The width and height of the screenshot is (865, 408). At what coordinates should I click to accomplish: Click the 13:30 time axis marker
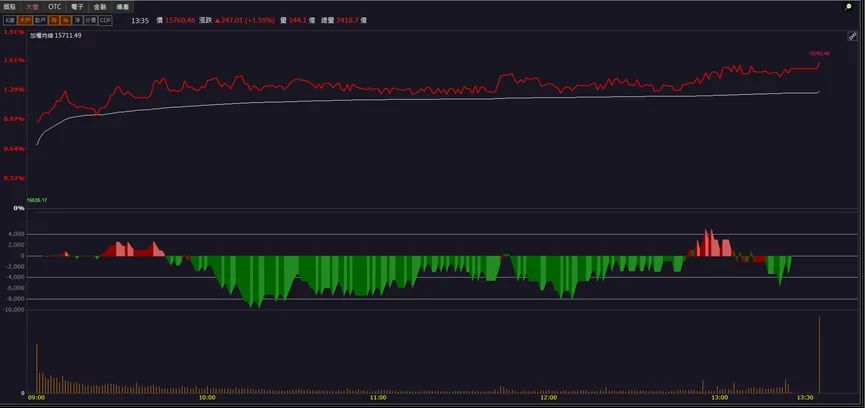pos(805,398)
